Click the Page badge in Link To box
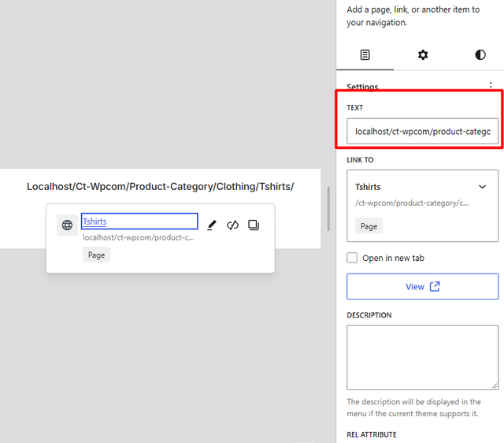Image resolution: width=504 pixels, height=443 pixels. point(369,226)
